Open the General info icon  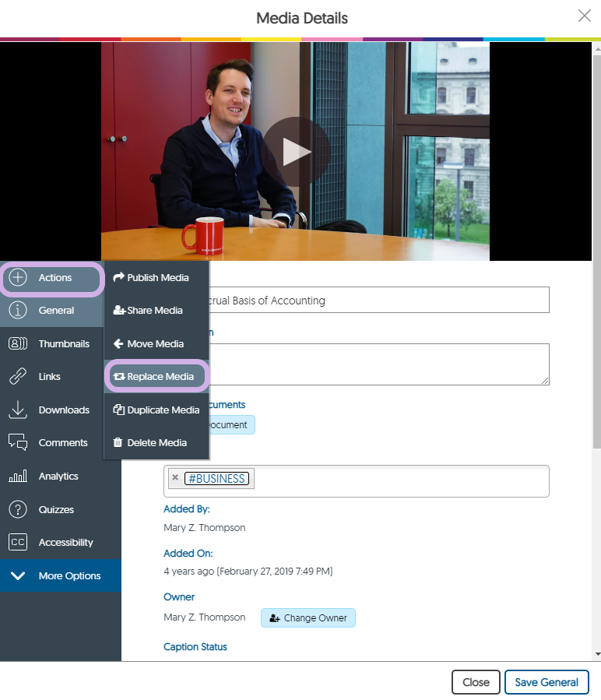(18, 311)
